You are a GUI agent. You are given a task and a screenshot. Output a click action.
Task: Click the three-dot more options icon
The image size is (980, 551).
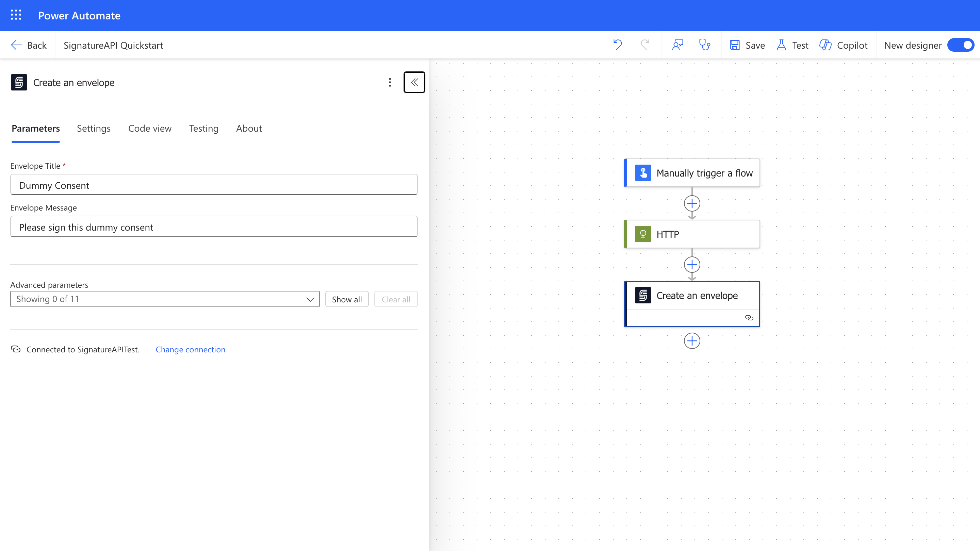(390, 83)
